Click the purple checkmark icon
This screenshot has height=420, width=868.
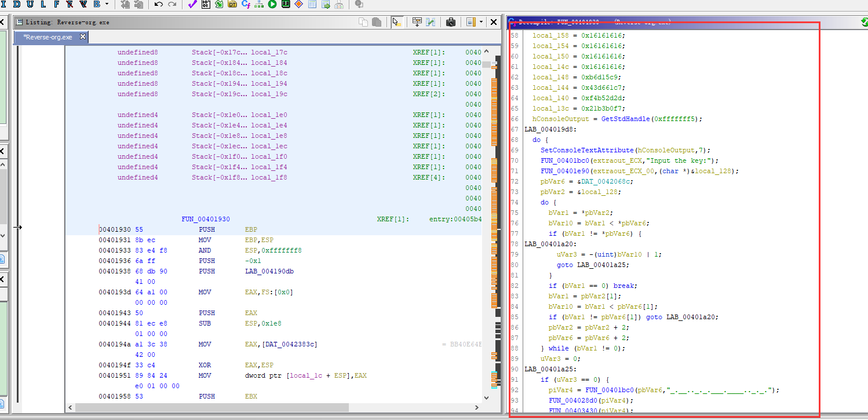coord(192,5)
